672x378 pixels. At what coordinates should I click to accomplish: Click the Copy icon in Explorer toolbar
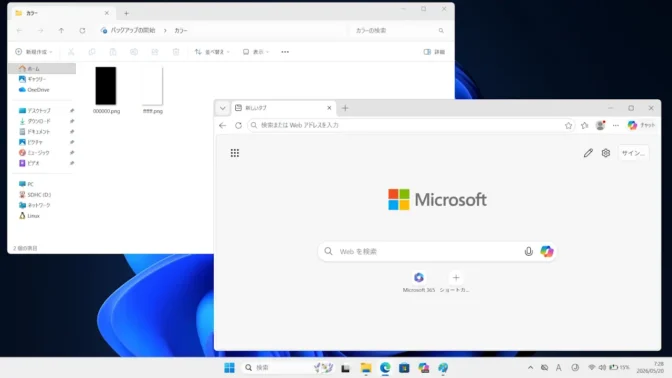[x=92, y=52]
